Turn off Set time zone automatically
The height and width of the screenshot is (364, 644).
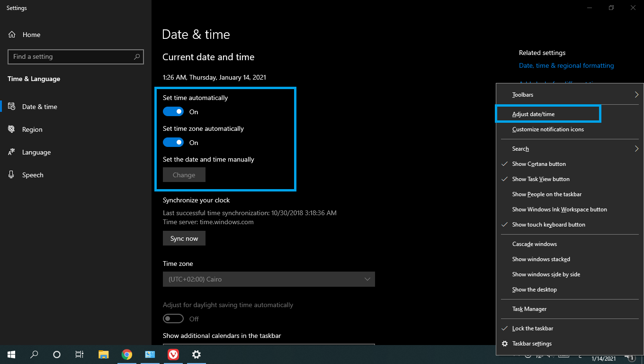(x=173, y=143)
